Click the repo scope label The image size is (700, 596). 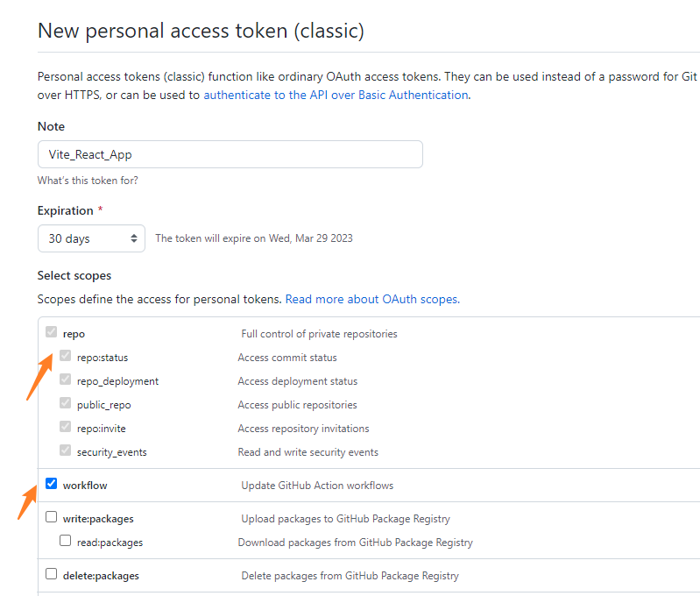[x=74, y=334]
